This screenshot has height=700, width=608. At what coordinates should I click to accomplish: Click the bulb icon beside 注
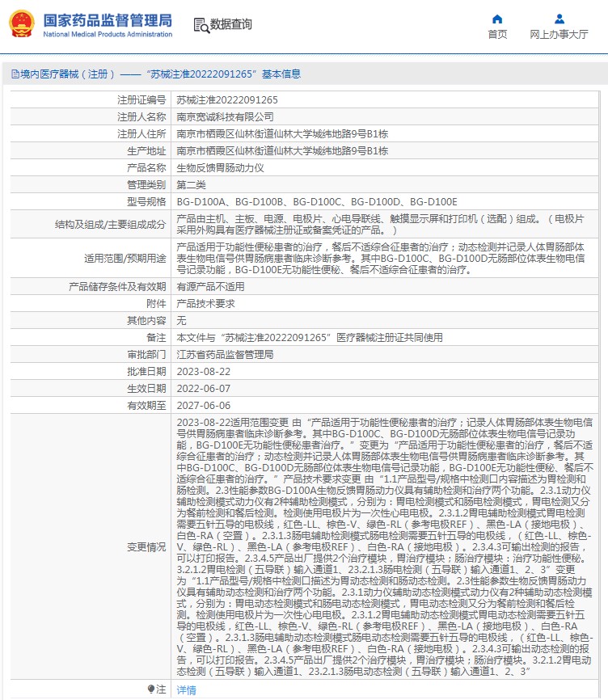click(x=151, y=689)
